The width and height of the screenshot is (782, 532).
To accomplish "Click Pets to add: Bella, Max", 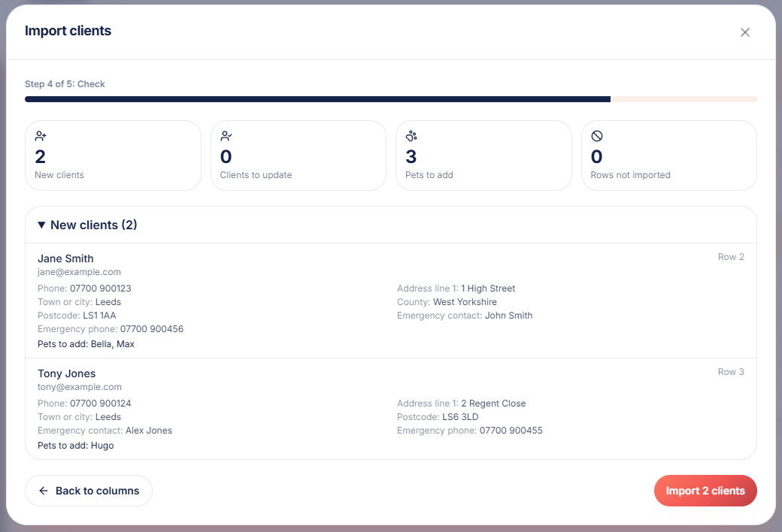I will tap(86, 343).
